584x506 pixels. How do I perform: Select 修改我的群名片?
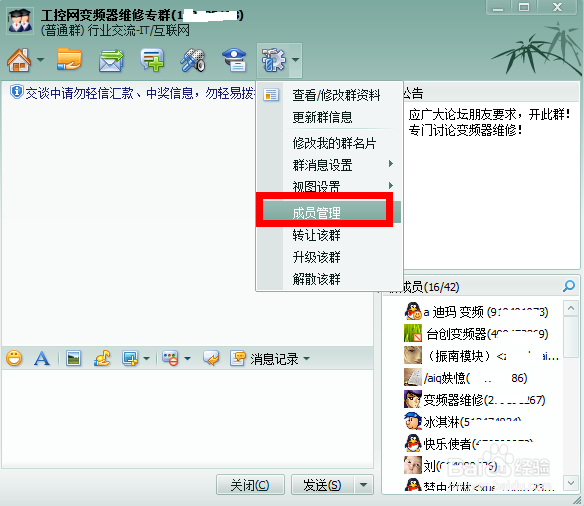point(334,143)
